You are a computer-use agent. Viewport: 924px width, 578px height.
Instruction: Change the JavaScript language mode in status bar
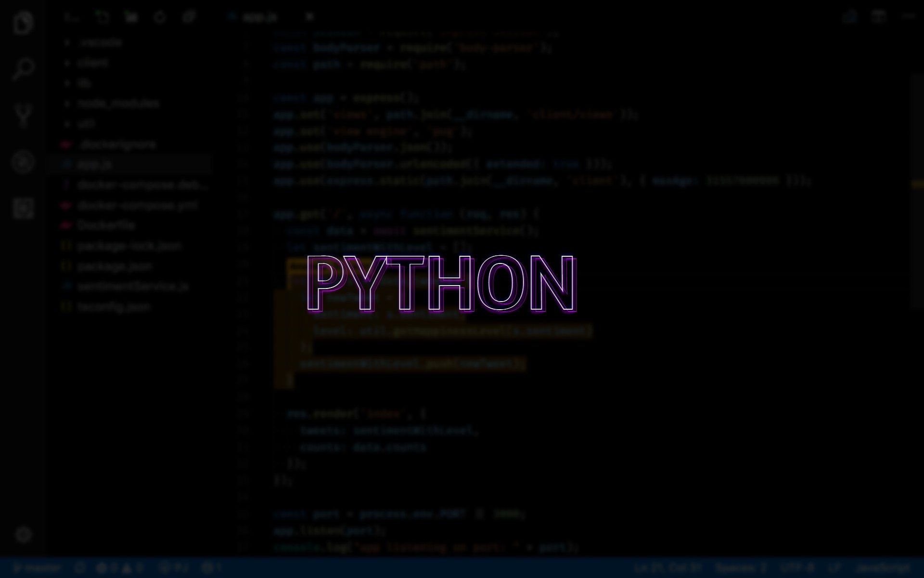click(x=884, y=568)
